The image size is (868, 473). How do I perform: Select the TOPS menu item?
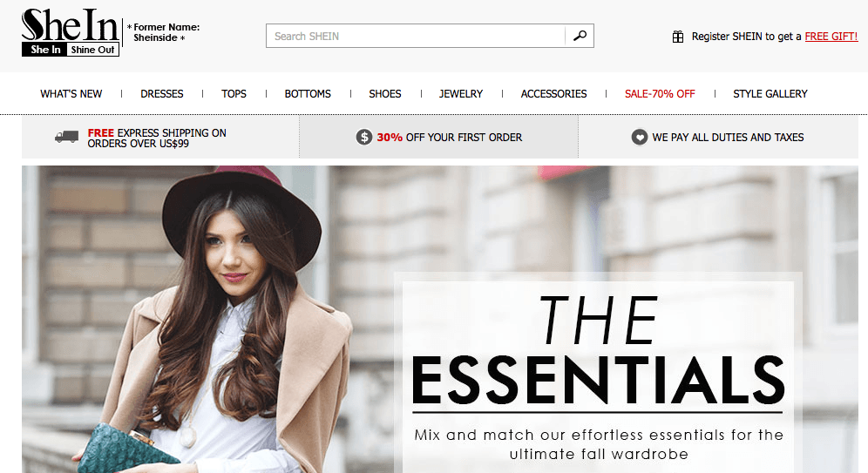pos(234,94)
